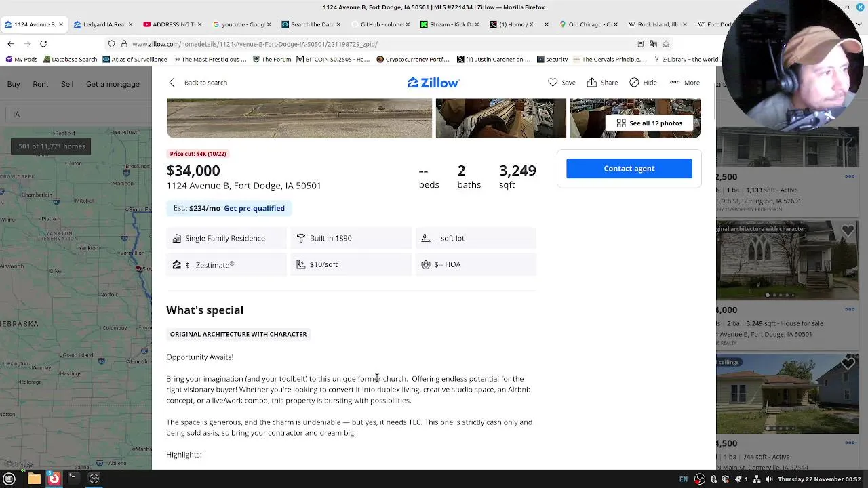
Task: Click the Contact agent button
Action: [629, 169]
